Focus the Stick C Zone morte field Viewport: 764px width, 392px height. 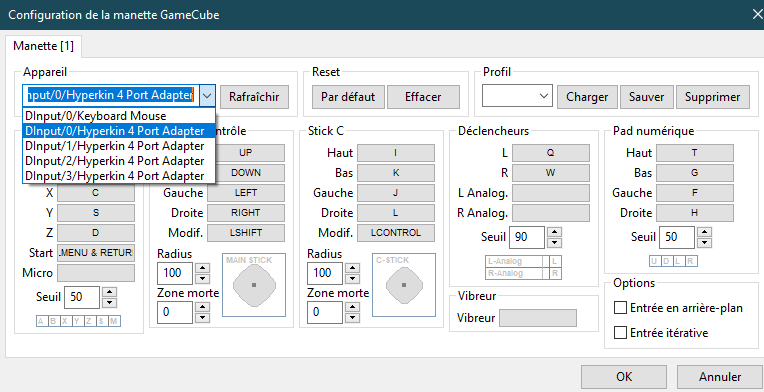pos(325,313)
